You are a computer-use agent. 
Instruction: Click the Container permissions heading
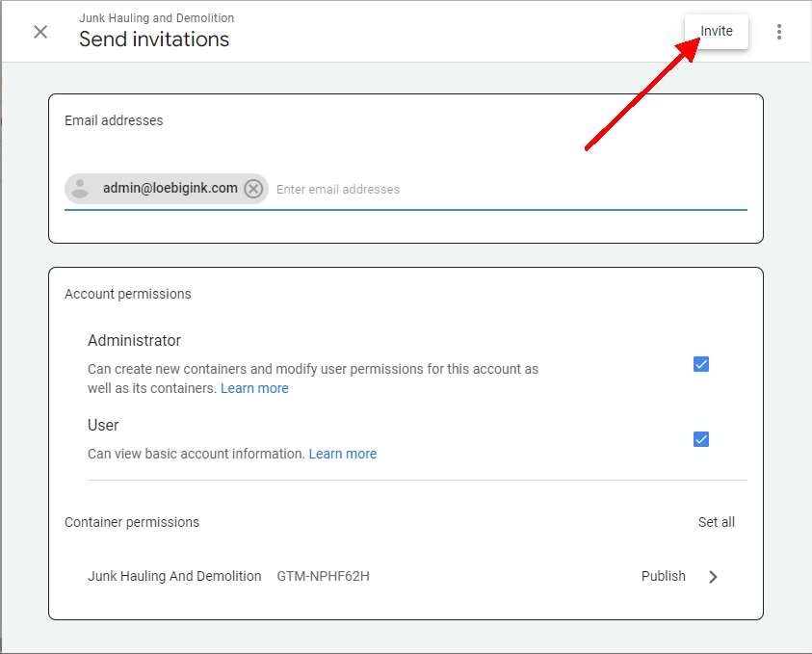(x=132, y=522)
